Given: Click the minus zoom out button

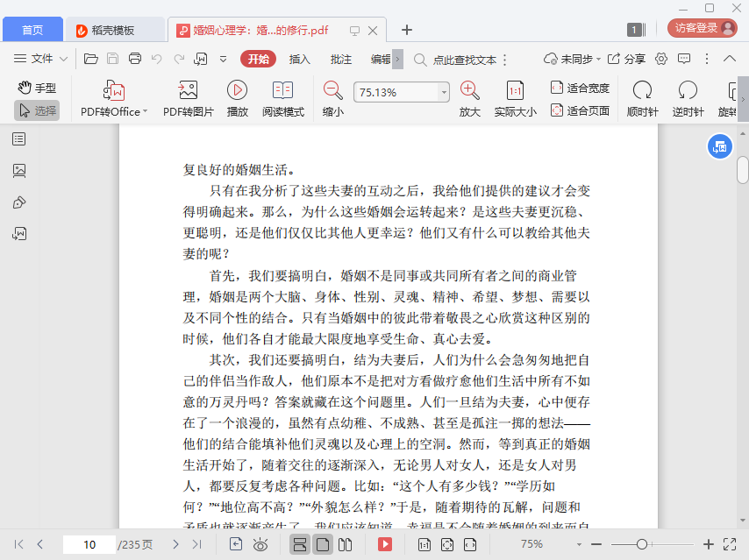Looking at the screenshot, I should (596, 544).
